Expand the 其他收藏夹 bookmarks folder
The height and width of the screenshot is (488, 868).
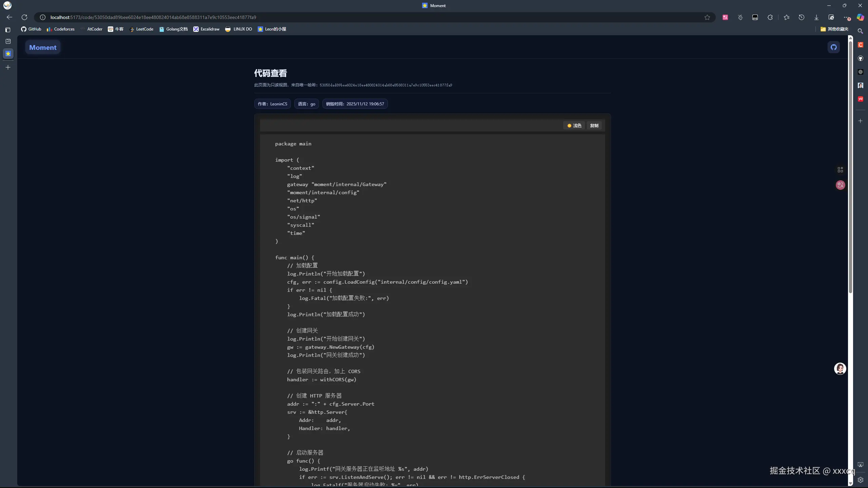click(x=834, y=29)
